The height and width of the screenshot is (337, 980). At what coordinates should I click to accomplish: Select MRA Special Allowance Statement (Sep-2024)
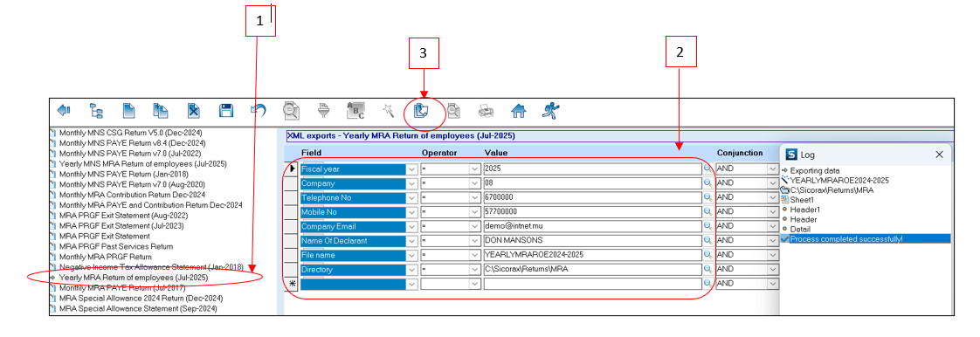coord(138,308)
